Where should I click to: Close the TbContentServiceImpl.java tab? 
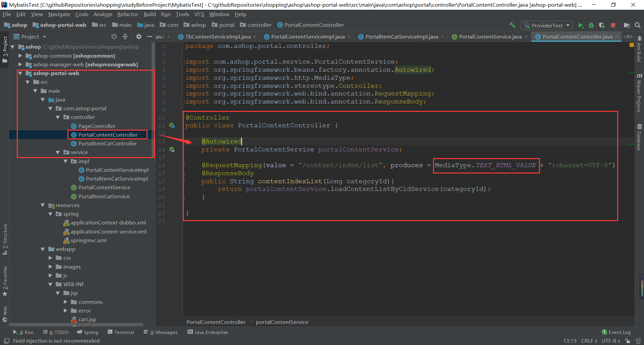tap(255, 37)
